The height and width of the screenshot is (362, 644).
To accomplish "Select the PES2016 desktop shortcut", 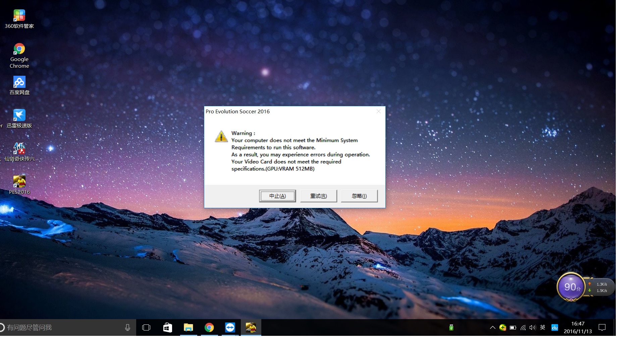I will coord(19,181).
